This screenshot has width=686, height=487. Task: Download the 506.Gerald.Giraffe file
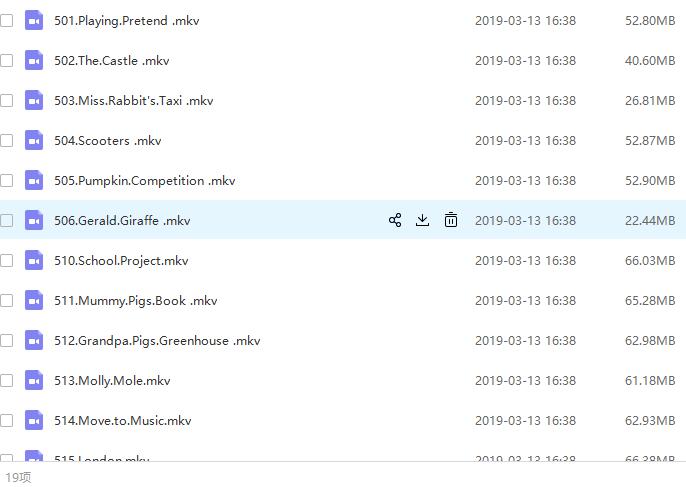[x=423, y=220]
